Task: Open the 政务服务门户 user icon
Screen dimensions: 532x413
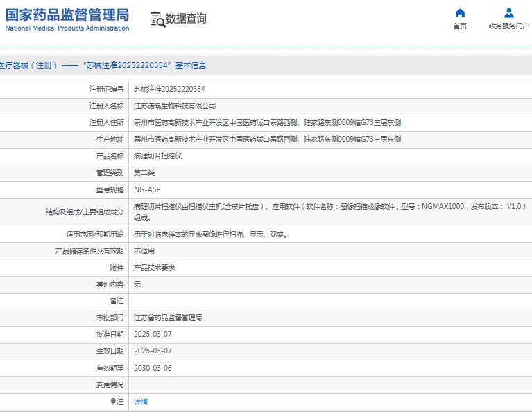Action: [x=508, y=13]
